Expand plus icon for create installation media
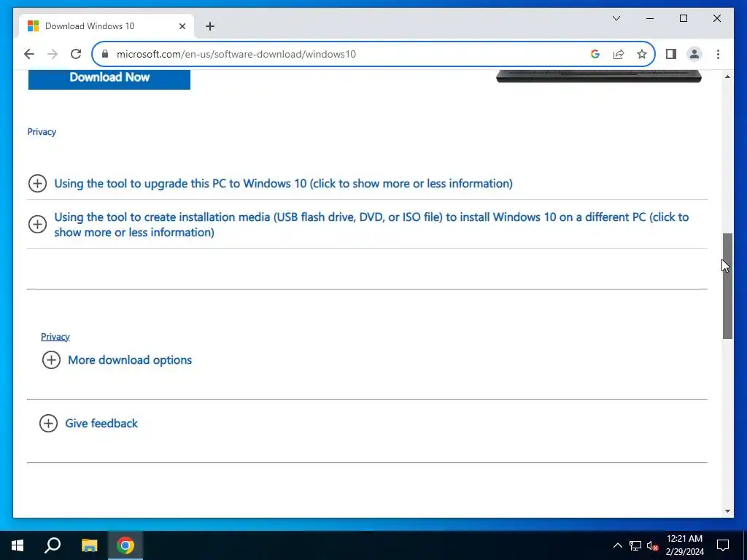 [x=37, y=225]
